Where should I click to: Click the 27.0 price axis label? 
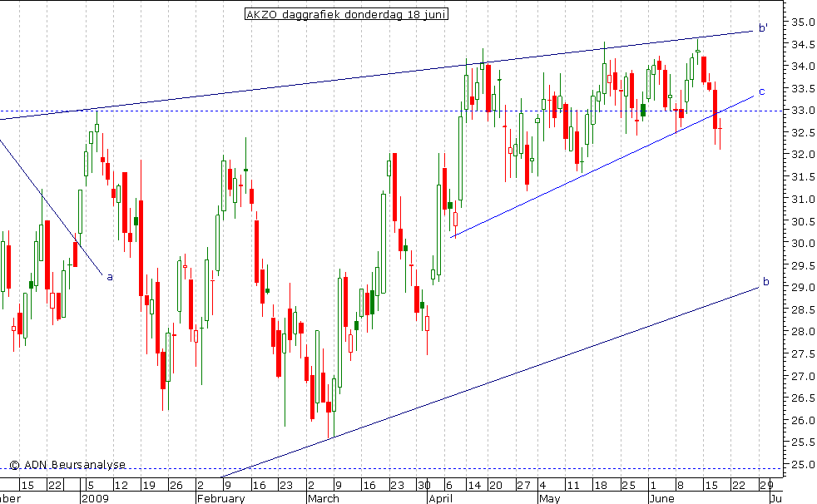(x=803, y=376)
